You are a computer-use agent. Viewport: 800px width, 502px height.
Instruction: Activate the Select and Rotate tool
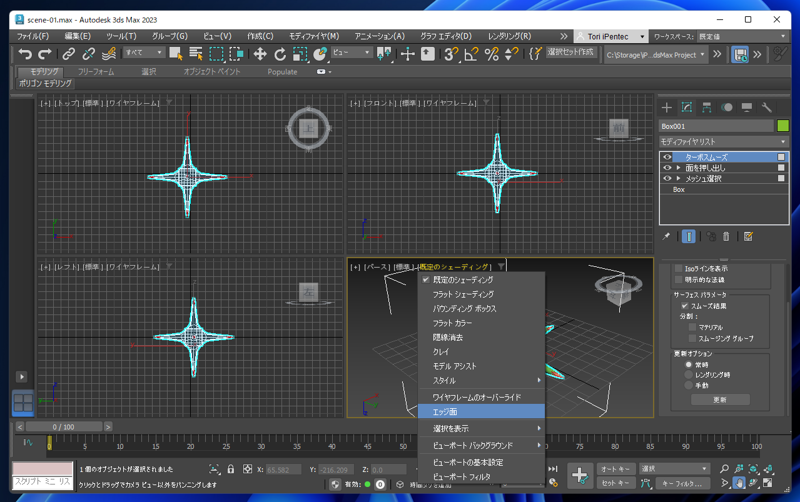(x=280, y=54)
